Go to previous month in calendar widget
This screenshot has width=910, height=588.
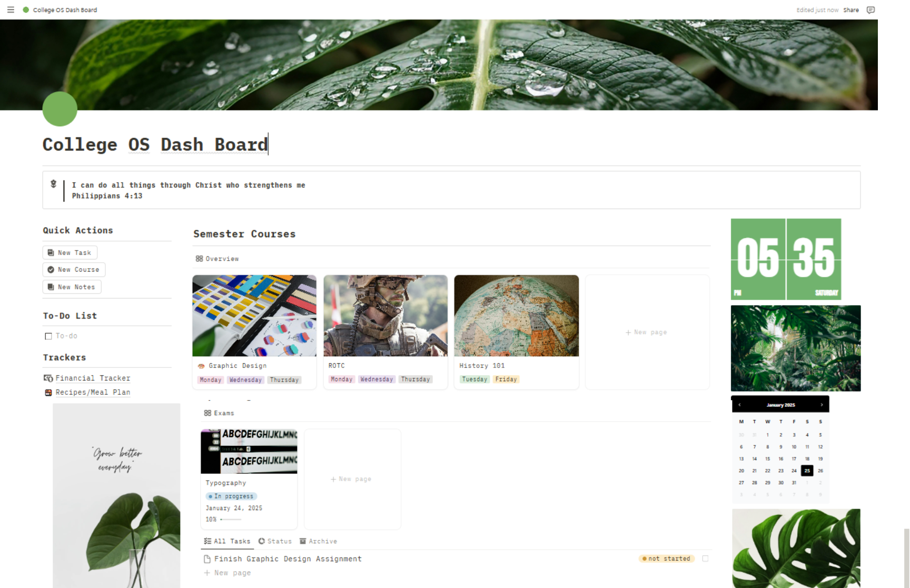tap(739, 405)
